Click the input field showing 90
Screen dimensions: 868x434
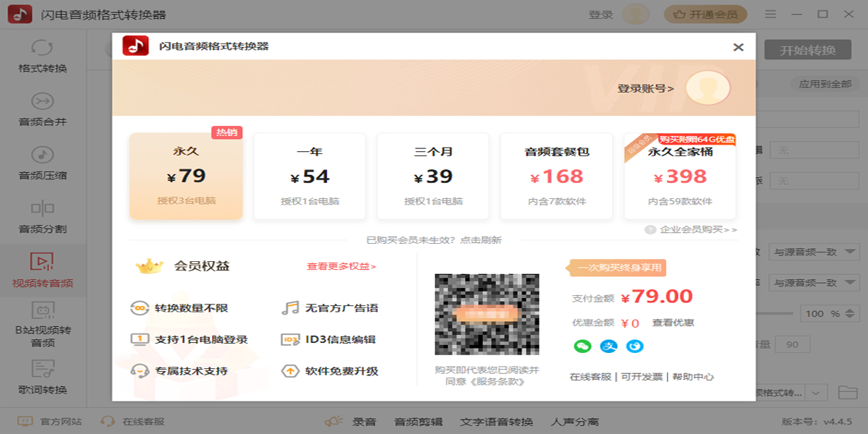pos(793,344)
